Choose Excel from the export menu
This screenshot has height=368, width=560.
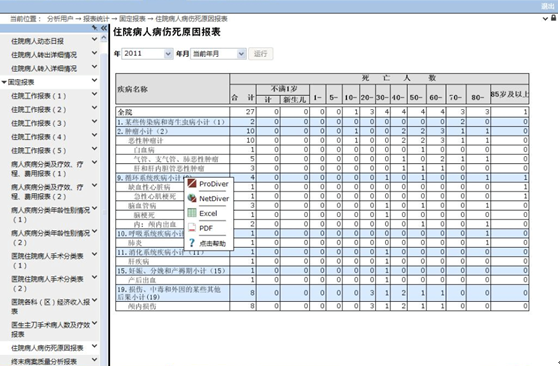[x=208, y=213]
